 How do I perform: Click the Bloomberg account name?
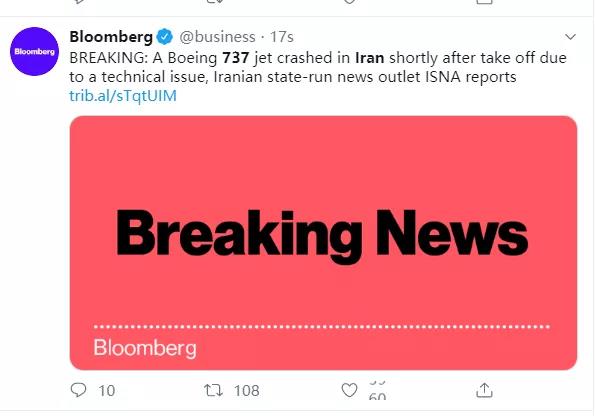coord(111,37)
